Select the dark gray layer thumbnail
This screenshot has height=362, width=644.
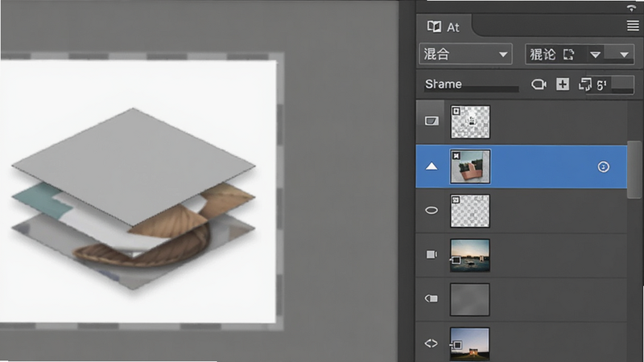coord(470,299)
